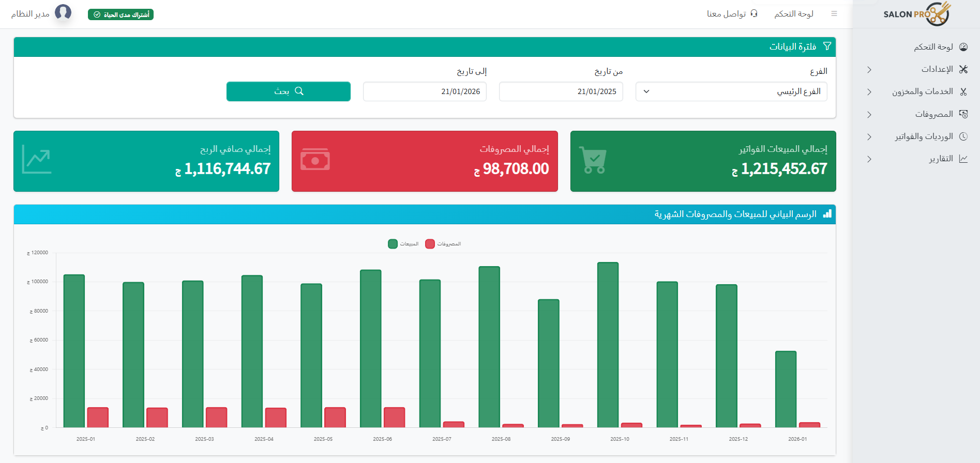Viewport: 980px width, 463px height.
Task: Toggle the hamburger sidebar menu icon
Action: [x=834, y=14]
